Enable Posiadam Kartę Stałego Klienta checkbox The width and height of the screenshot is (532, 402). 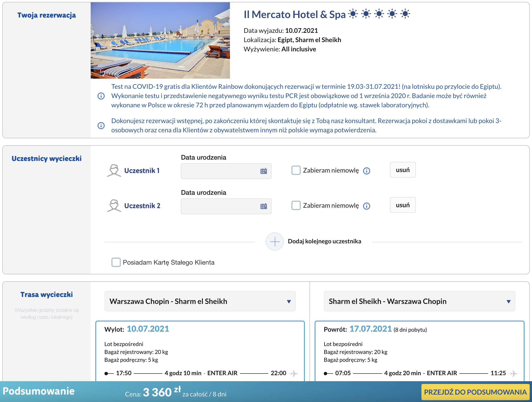[116, 262]
